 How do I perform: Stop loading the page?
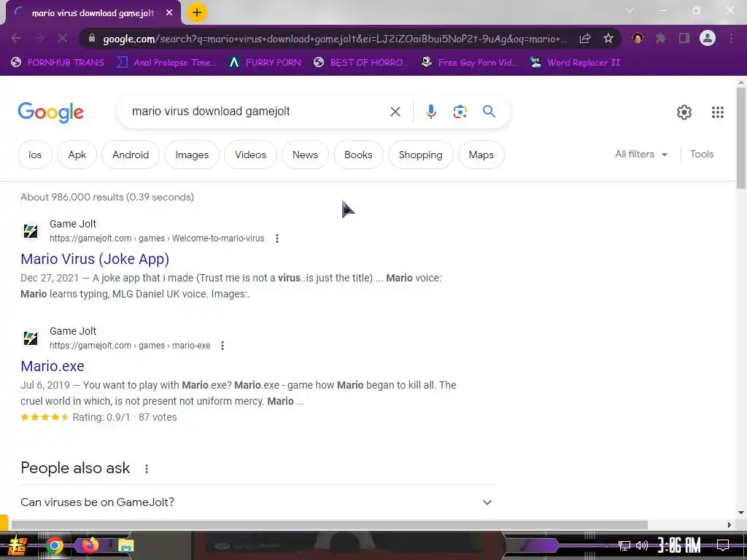(x=63, y=39)
